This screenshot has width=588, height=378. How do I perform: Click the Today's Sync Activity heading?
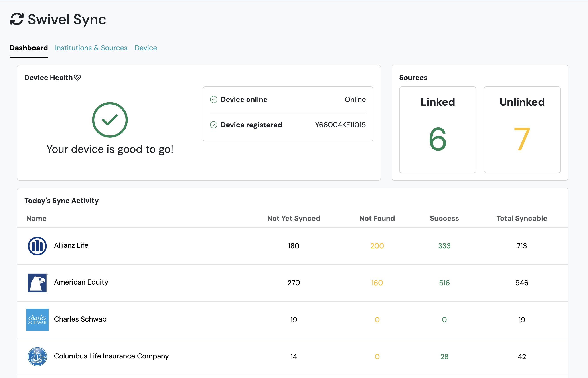tap(62, 201)
